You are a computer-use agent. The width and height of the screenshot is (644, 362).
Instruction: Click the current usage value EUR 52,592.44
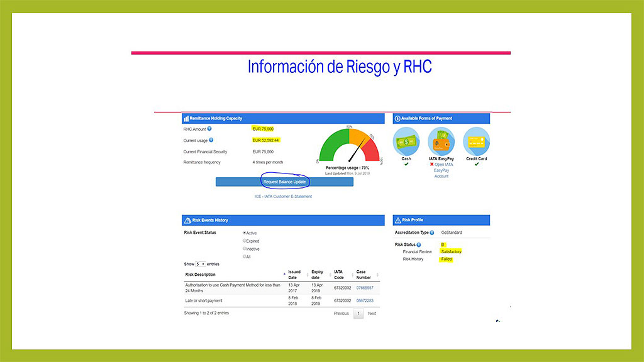point(266,140)
